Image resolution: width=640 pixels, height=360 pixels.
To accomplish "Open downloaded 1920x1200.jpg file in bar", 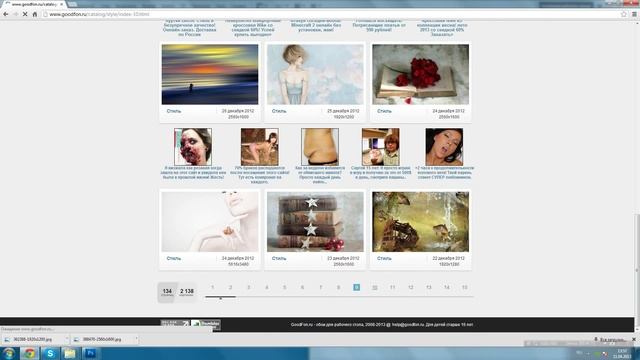I will tap(32, 339).
